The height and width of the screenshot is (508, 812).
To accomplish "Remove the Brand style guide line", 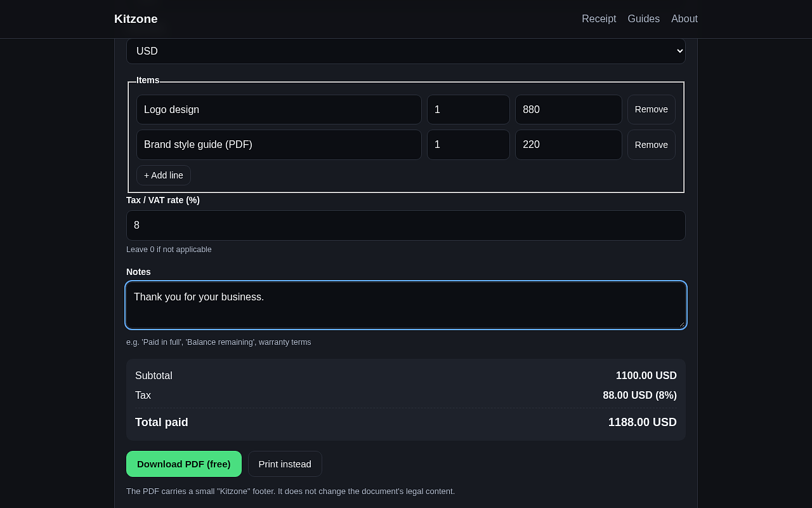I will (652, 145).
